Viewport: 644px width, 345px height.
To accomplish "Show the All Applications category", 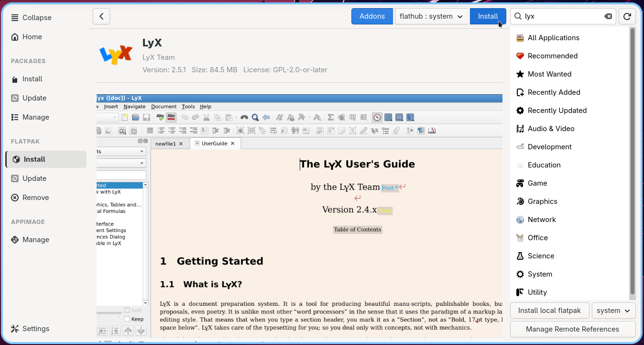I will click(570, 38).
